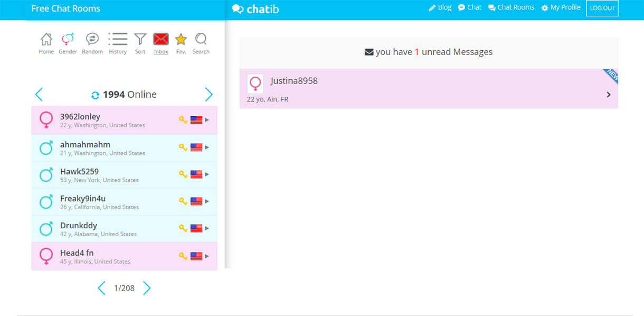This screenshot has height=316, width=644.
Task: Open Favorites star icon
Action: click(181, 40)
